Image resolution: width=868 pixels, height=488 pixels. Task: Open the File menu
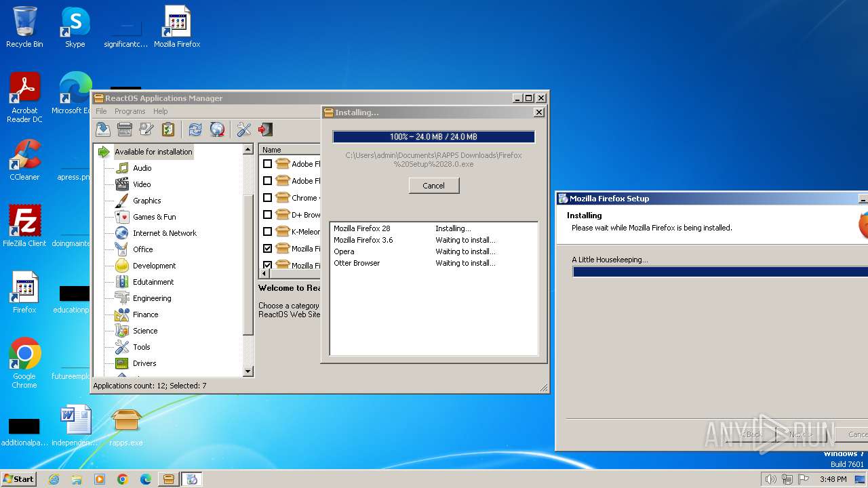click(x=101, y=111)
